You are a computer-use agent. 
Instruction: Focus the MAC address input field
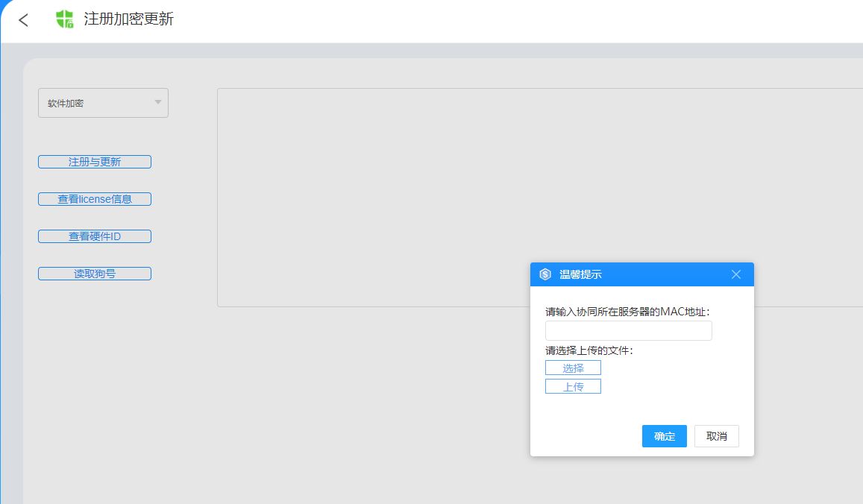tap(628, 331)
